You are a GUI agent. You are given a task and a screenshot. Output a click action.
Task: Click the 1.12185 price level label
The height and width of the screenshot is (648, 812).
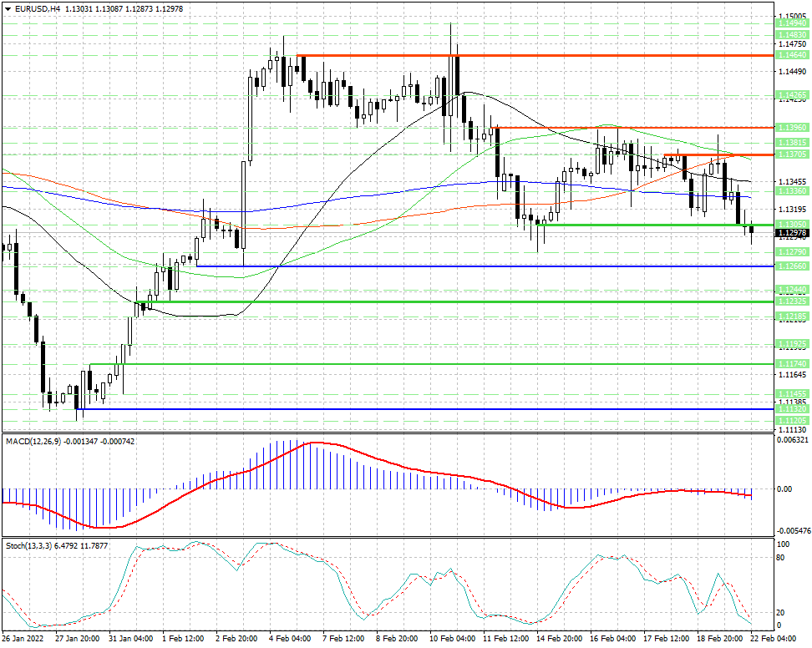click(x=792, y=316)
